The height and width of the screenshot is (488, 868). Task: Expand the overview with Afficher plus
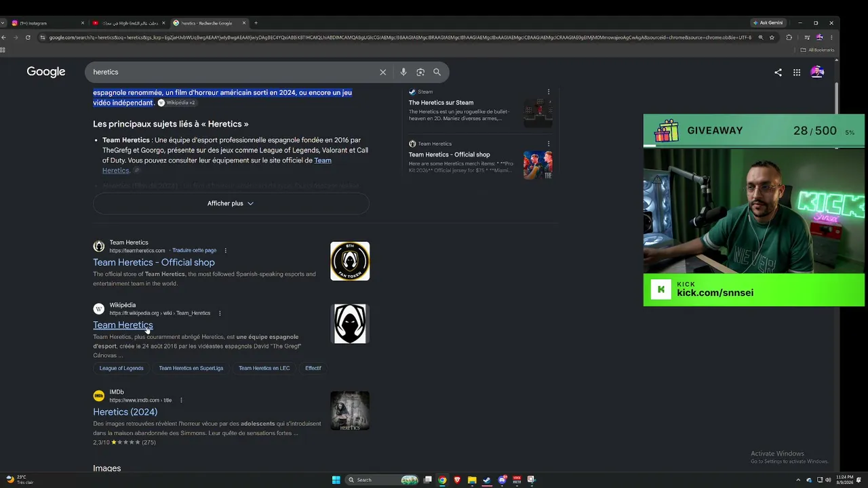pyautogui.click(x=231, y=203)
